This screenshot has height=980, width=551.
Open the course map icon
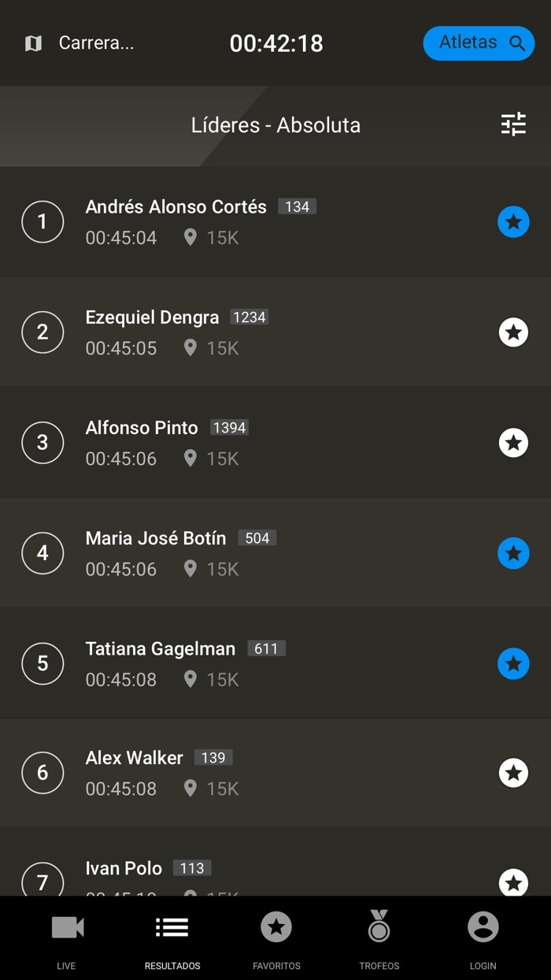coord(33,43)
